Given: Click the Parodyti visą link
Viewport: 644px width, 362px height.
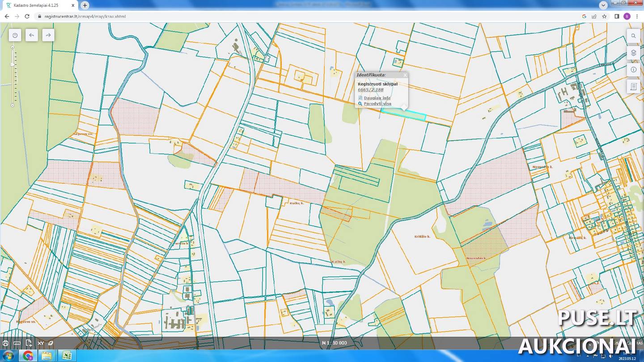Looking at the screenshot, I should point(377,104).
